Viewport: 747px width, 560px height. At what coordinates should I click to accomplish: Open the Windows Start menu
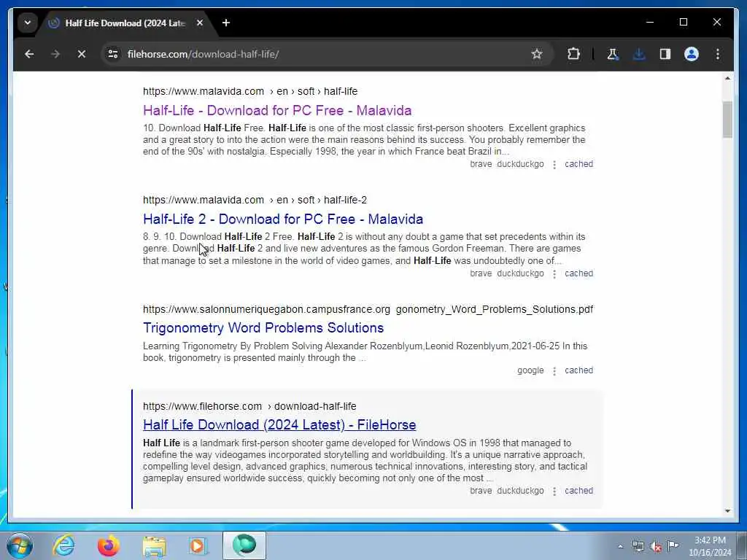coord(19,545)
